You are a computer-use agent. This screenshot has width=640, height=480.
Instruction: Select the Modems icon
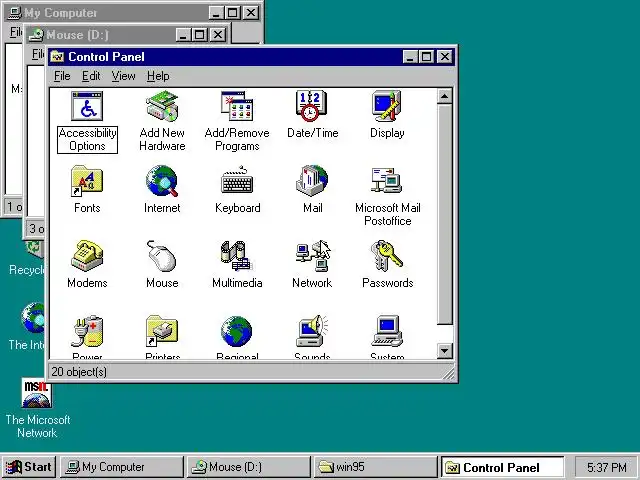click(x=87, y=256)
